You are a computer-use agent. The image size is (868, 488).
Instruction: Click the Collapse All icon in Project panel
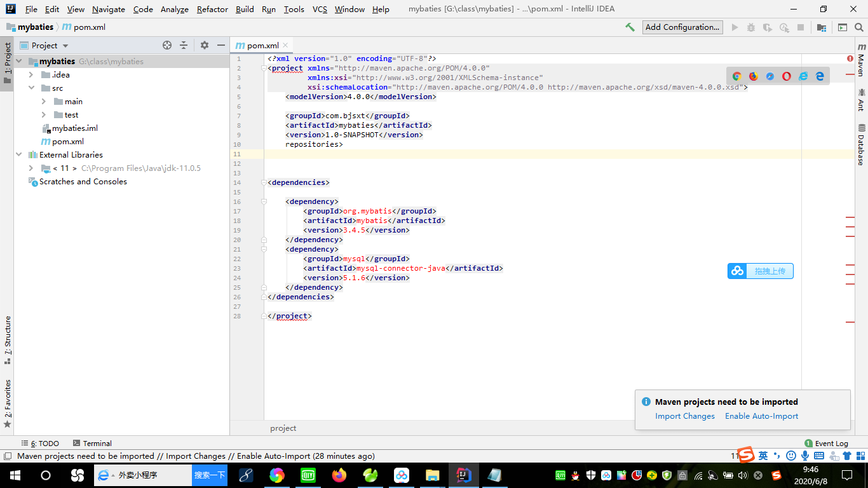click(184, 45)
